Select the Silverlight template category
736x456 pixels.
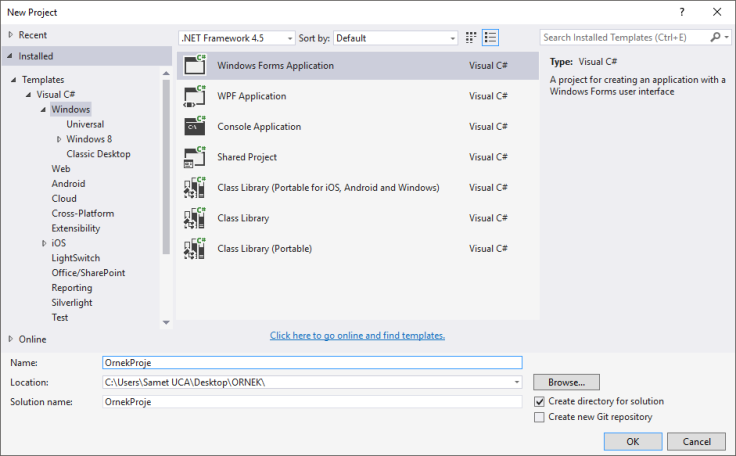72,302
